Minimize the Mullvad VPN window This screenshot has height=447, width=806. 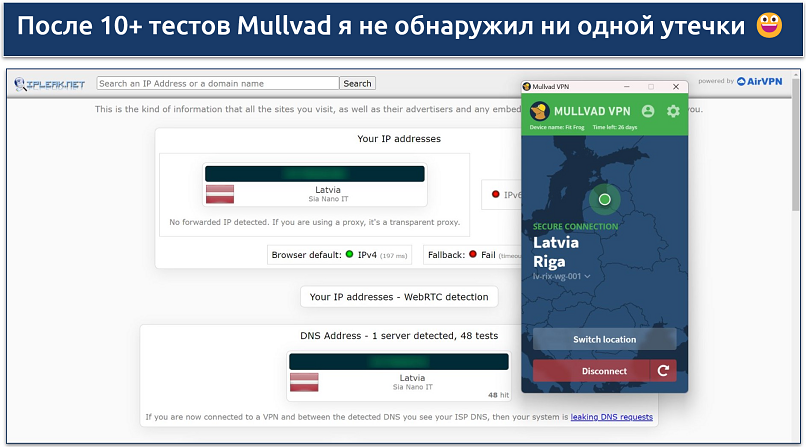coord(627,87)
